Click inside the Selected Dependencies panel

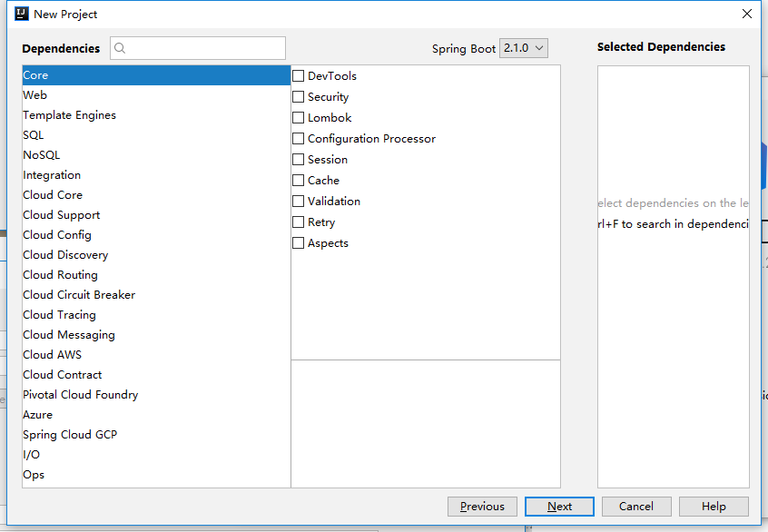click(x=673, y=277)
